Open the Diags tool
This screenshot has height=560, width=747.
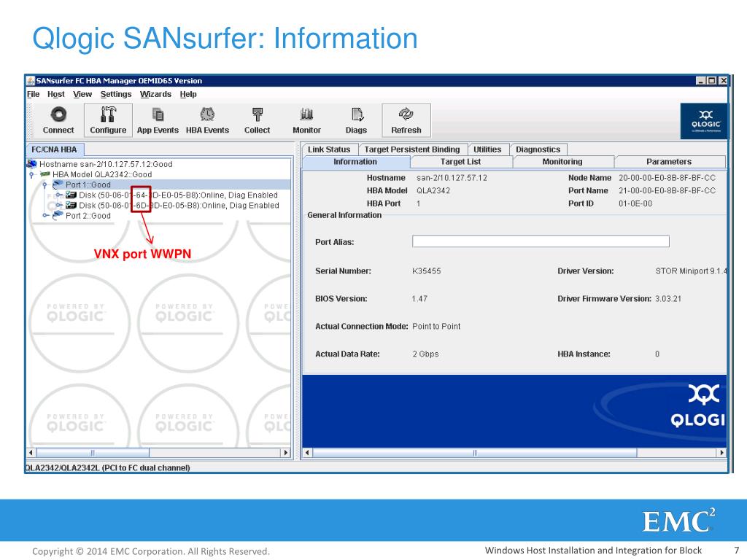(x=356, y=120)
